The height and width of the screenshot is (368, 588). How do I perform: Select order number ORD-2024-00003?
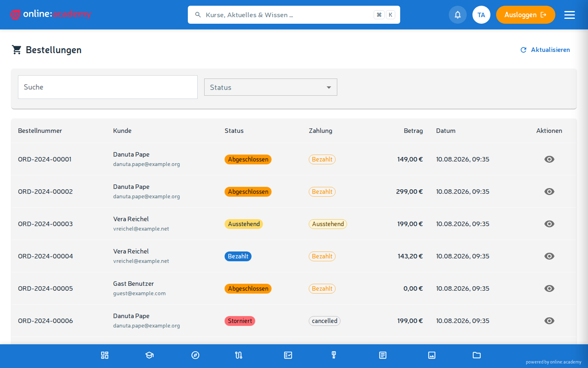click(45, 224)
